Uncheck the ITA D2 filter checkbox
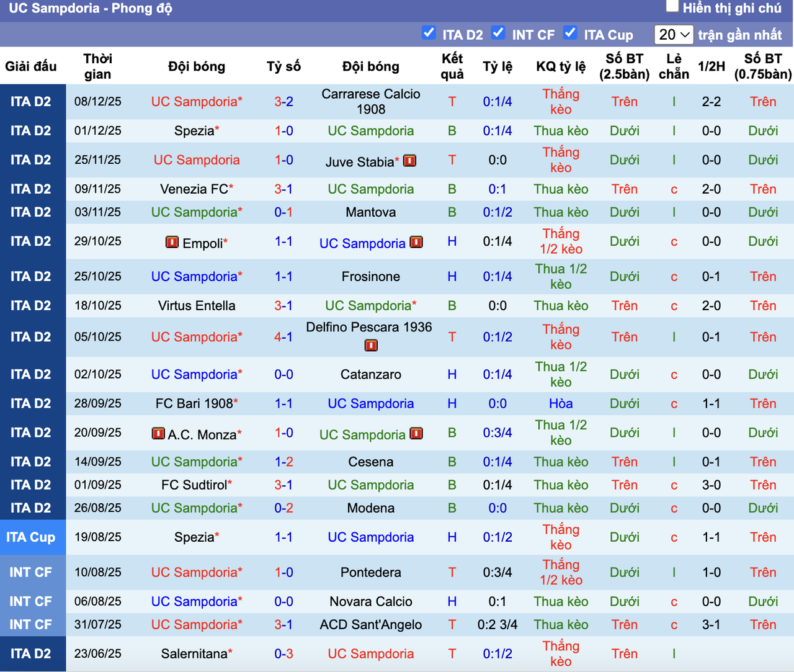Screen dimensions: 794x672 click(429, 33)
